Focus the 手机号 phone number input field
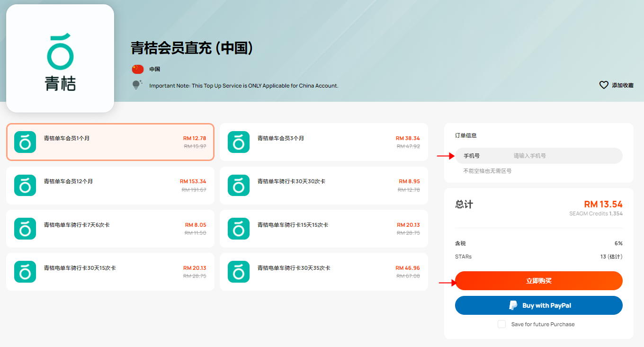 (539, 156)
